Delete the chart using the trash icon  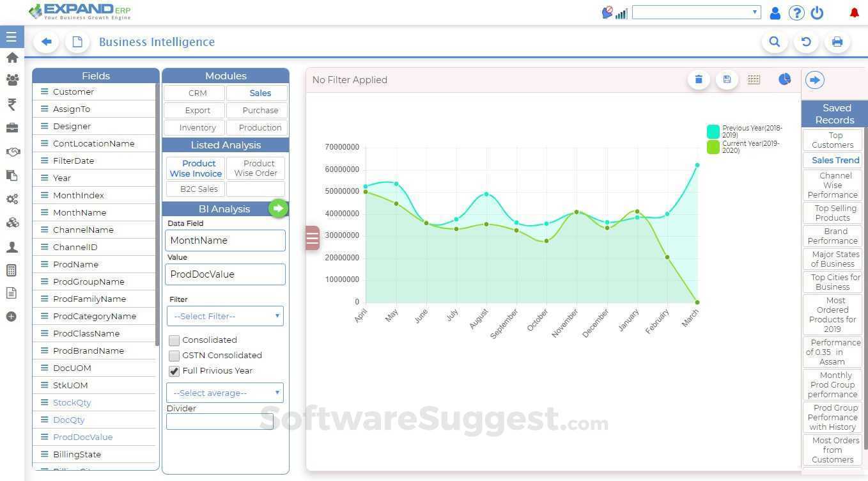[x=698, y=79]
